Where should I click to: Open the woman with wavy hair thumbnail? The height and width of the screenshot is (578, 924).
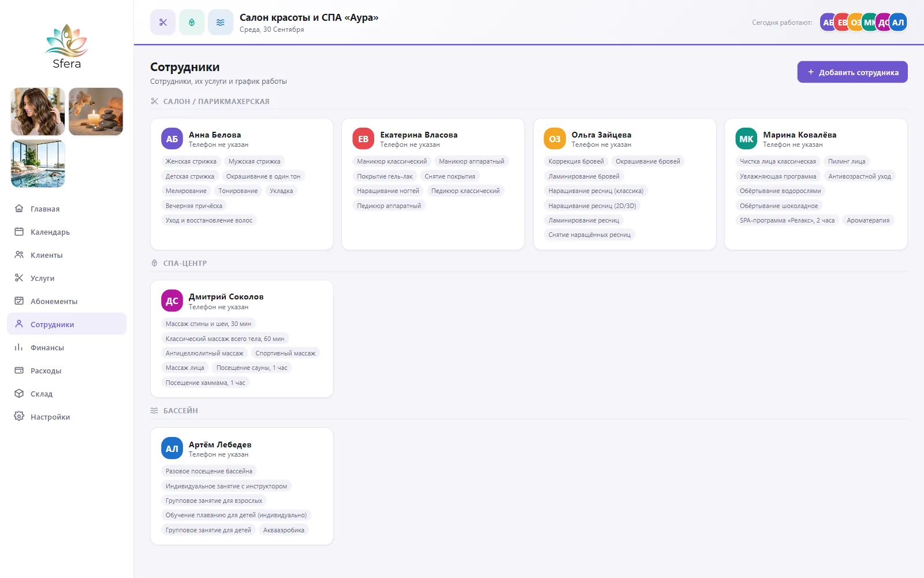click(x=38, y=112)
